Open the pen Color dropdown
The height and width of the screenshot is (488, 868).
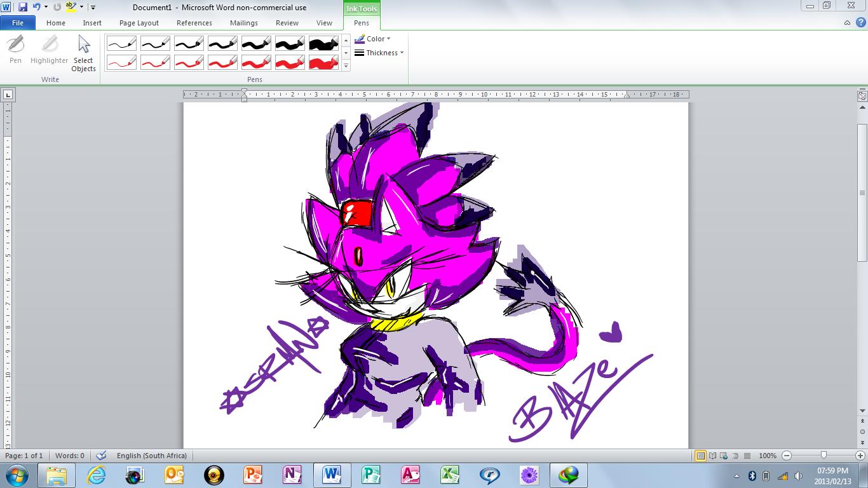pyautogui.click(x=373, y=39)
